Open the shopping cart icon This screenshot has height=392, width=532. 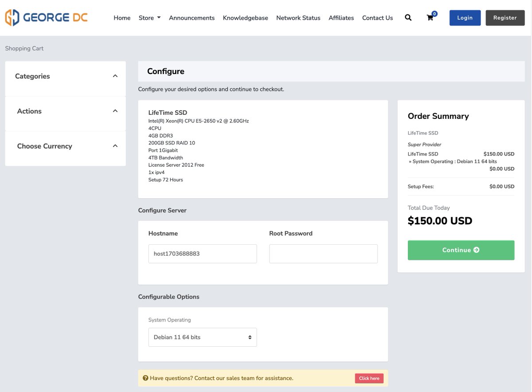[430, 18]
